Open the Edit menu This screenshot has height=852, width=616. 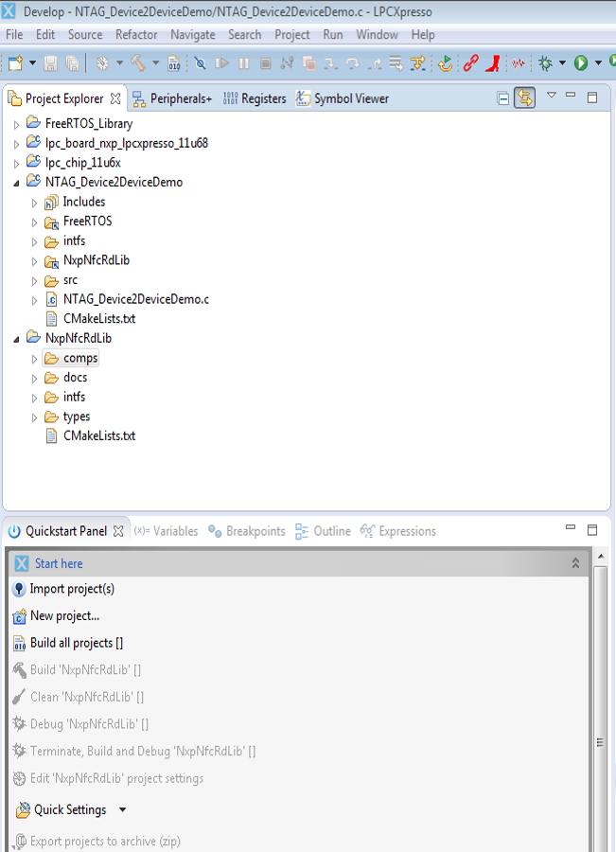[45, 35]
